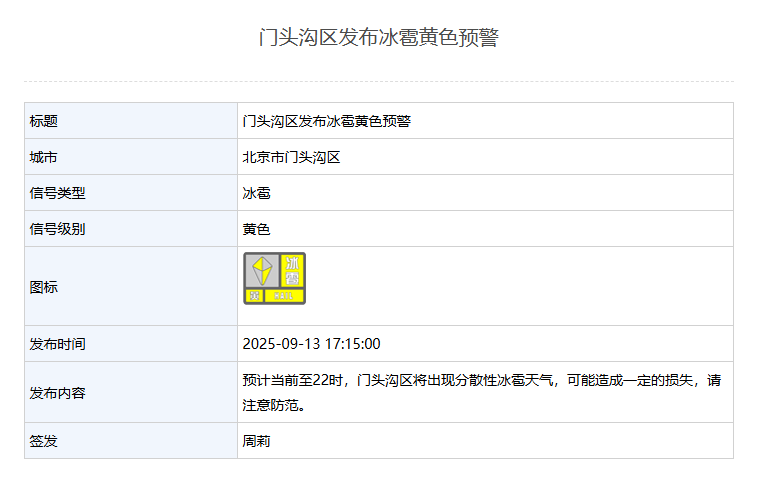The height and width of the screenshot is (477, 765).
Task: Click the hailstone diamond pictogram in warning icon
Action: tap(261, 270)
